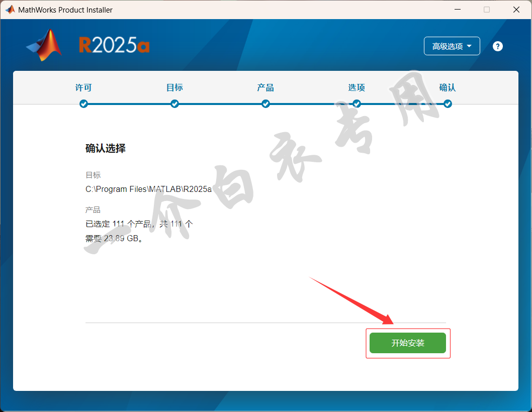Click the MATLAB logo in the header
This screenshot has height=412, width=532.
coord(44,45)
